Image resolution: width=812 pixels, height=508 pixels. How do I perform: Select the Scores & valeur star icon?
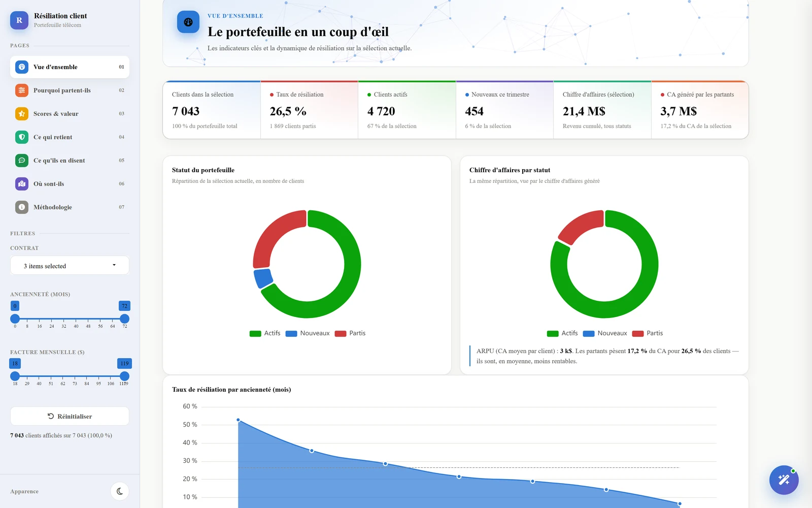pyautogui.click(x=22, y=114)
